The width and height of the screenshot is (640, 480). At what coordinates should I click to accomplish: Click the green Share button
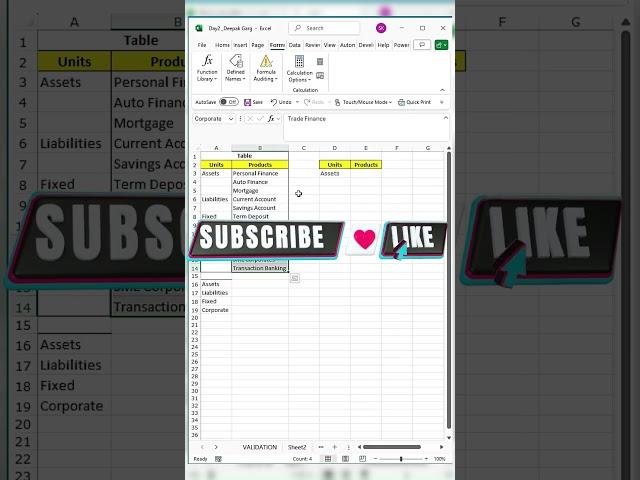[441, 44]
